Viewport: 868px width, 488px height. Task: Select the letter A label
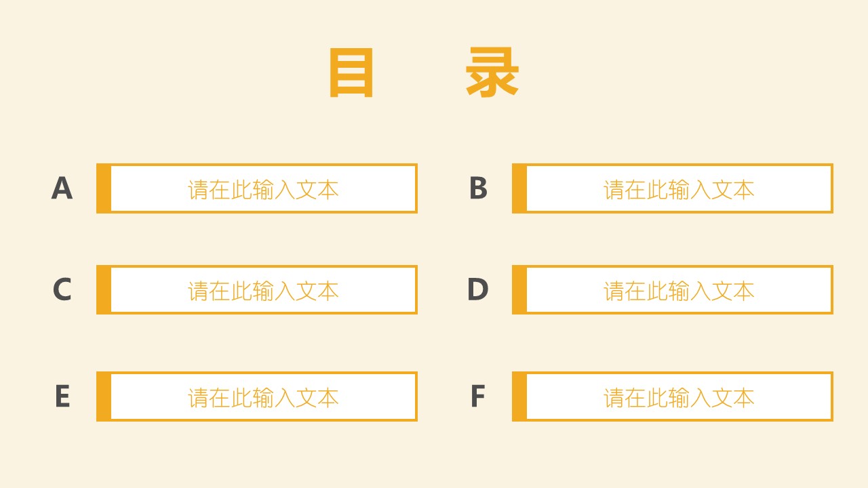pyautogui.click(x=62, y=188)
